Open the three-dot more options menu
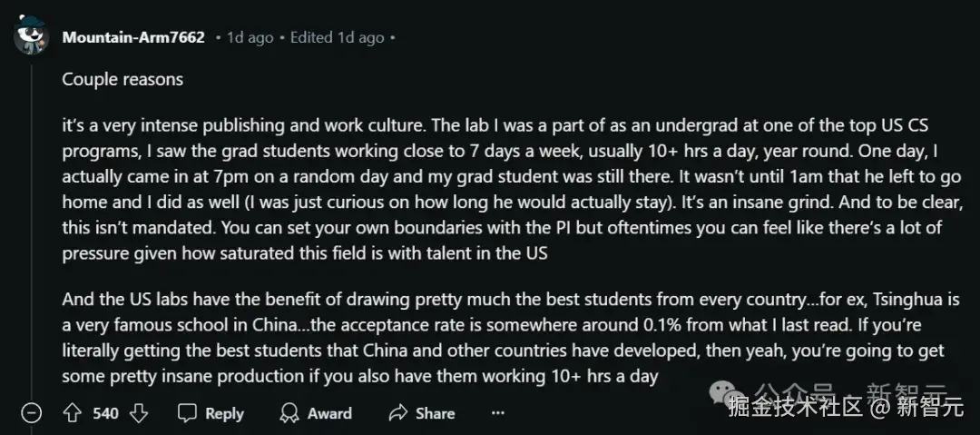Screen dimensions: 980x435 coord(497,413)
